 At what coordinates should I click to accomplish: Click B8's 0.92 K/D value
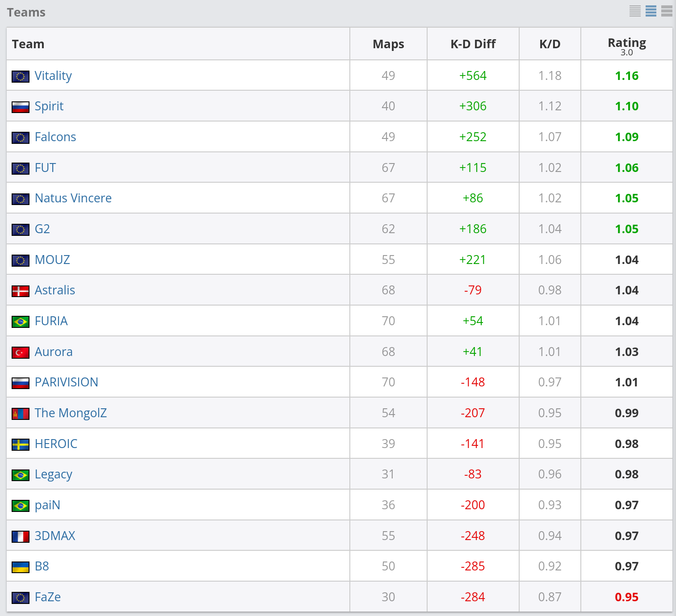coord(550,566)
